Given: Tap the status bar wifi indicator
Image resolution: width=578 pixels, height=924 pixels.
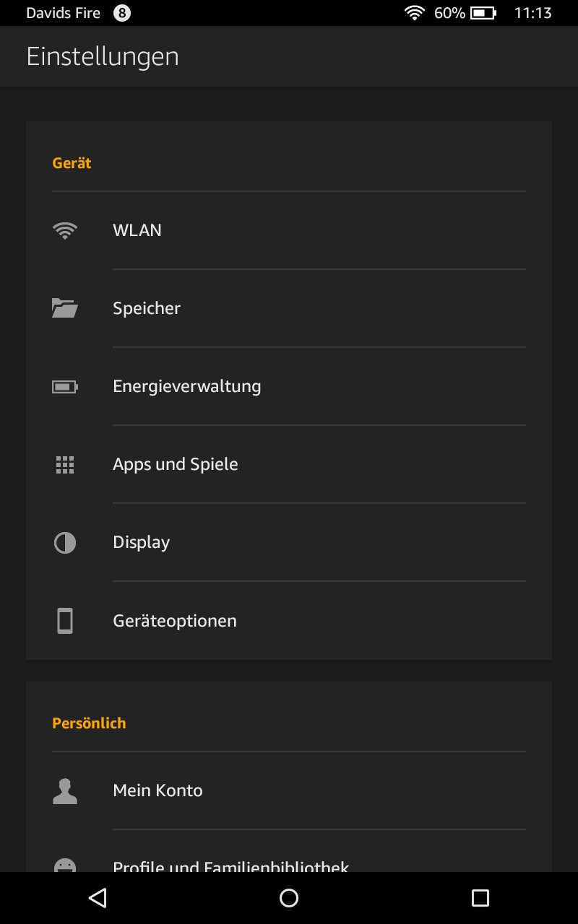Looking at the screenshot, I should pyautogui.click(x=415, y=13).
